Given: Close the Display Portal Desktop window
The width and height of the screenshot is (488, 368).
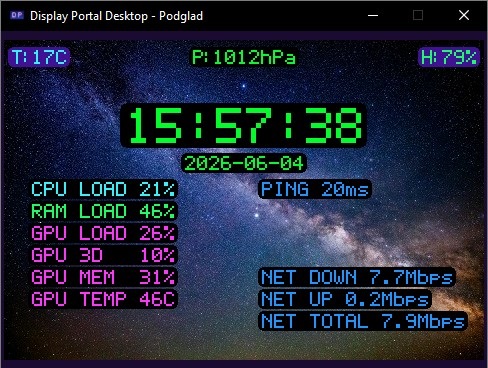Looking at the screenshot, I should click(464, 15).
